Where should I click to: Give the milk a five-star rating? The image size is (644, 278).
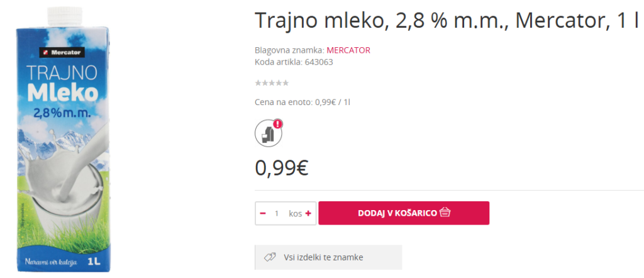coord(286,83)
